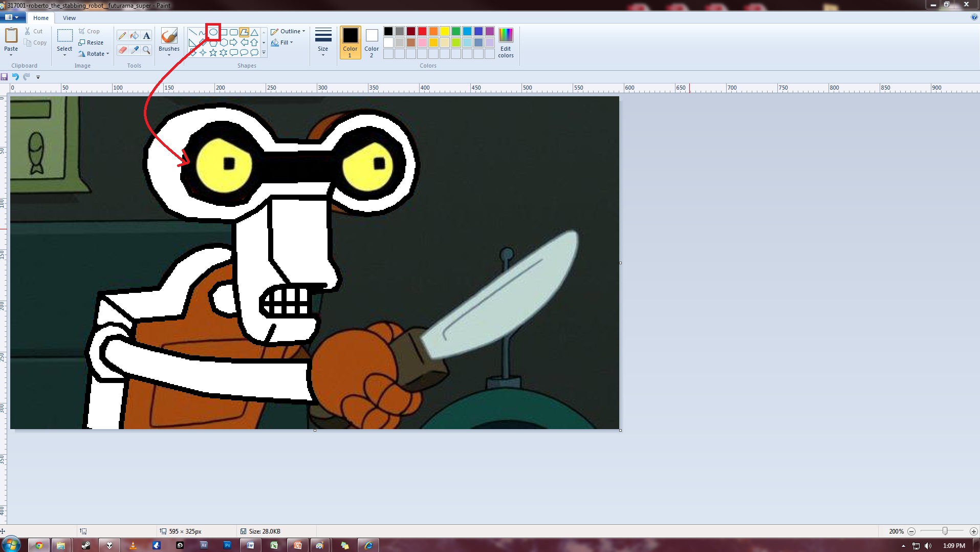Select the Color picker eyedropper tool
This screenshot has width=980, height=552.
135,50
